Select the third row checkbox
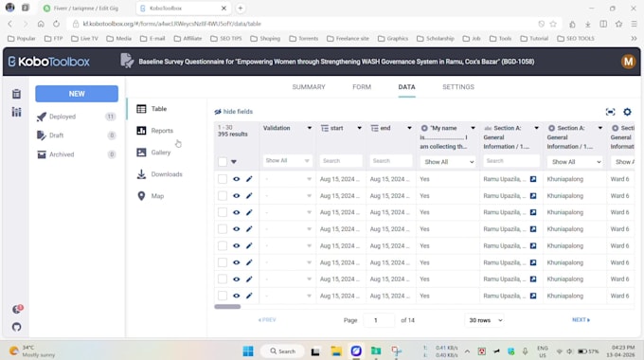Image resolution: width=644 pixels, height=360 pixels. pos(223,212)
